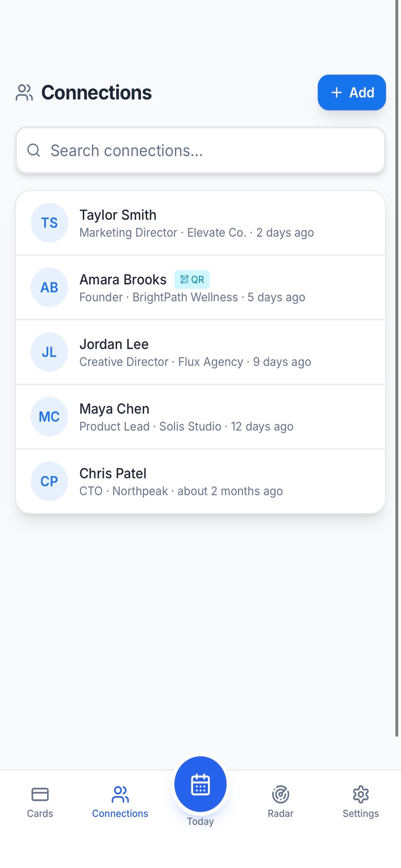This screenshot has width=401, height=868.
Task: Click the vertical scrollbar on right edge
Action: click(x=397, y=368)
